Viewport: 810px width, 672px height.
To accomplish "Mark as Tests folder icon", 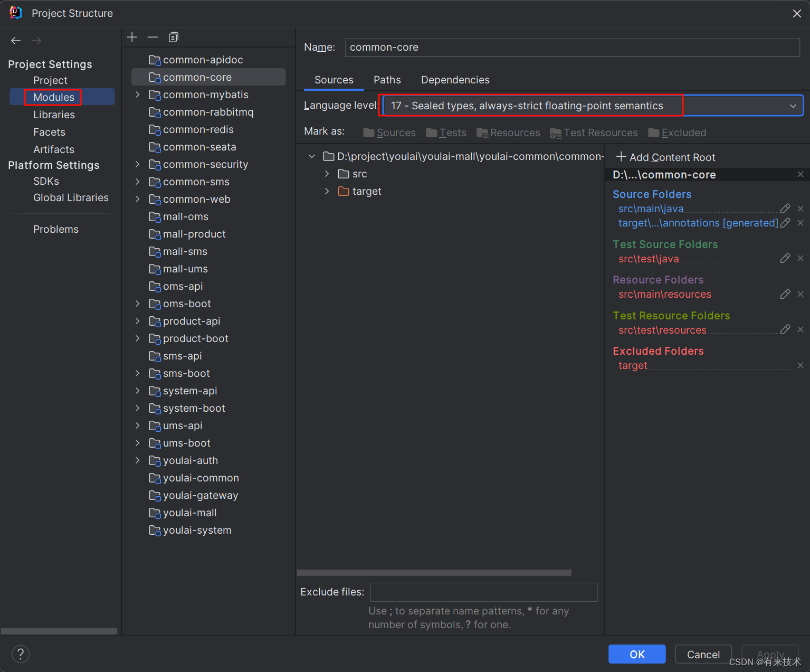I will point(432,132).
